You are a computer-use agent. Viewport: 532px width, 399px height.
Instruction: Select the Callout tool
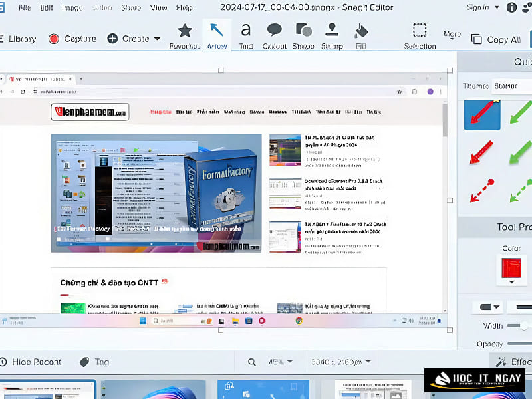click(275, 36)
